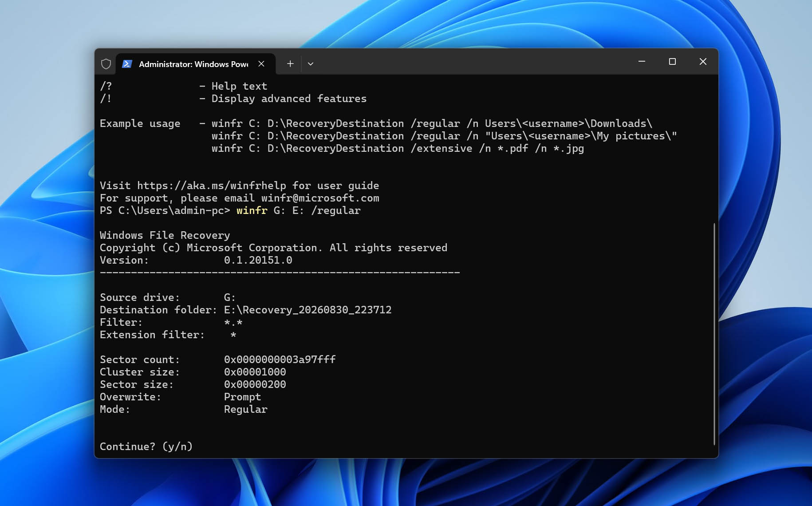The height and width of the screenshot is (506, 812).
Task: Click the example line ending with 'Downloads\'
Action: coord(432,123)
